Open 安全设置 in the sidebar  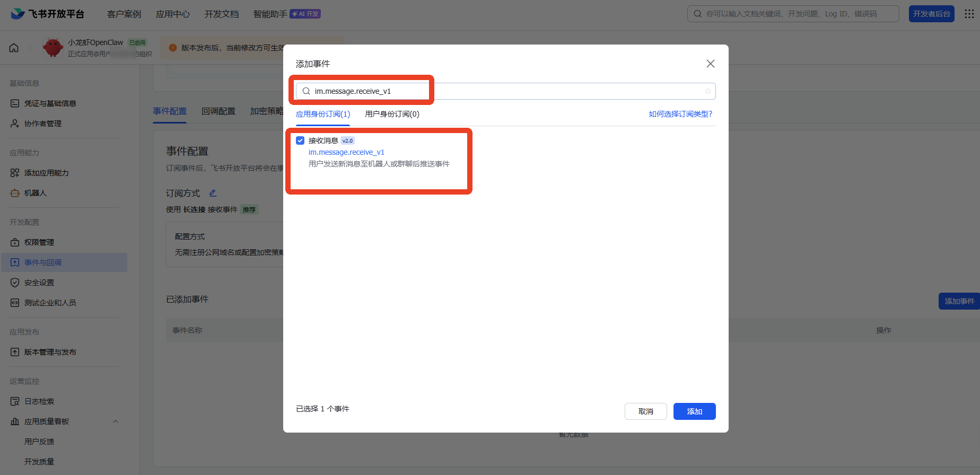[x=39, y=283]
